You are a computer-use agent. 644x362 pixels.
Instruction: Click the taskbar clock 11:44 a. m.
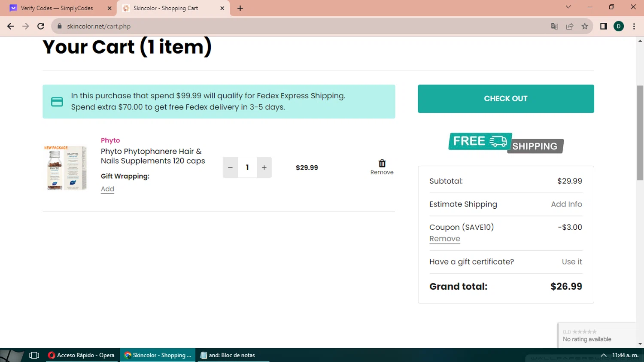(x=625, y=355)
